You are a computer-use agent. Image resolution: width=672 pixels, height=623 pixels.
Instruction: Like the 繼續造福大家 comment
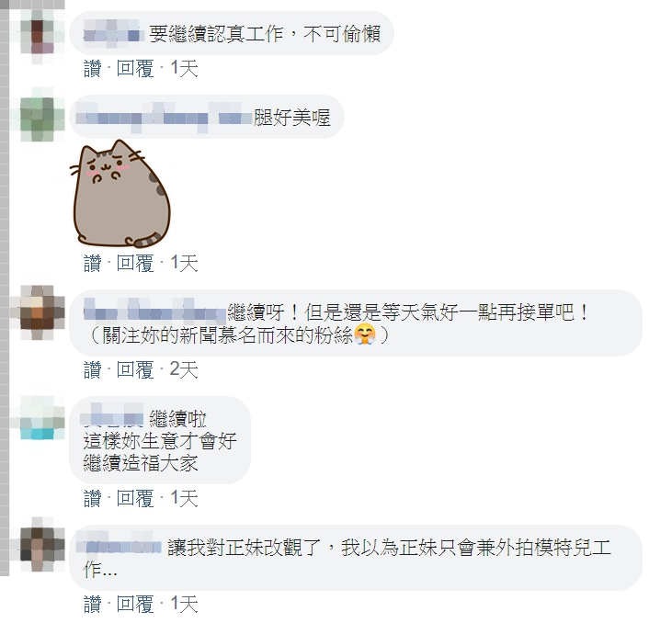point(93,498)
